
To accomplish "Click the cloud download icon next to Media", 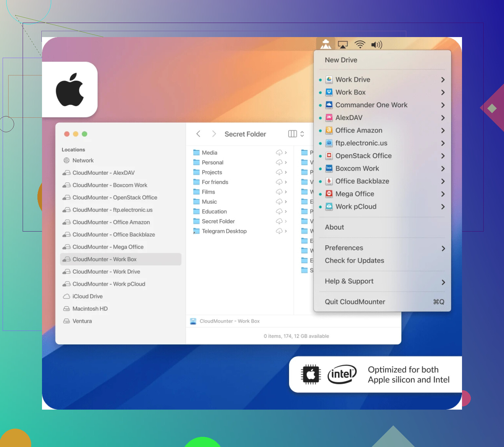I will tap(279, 152).
